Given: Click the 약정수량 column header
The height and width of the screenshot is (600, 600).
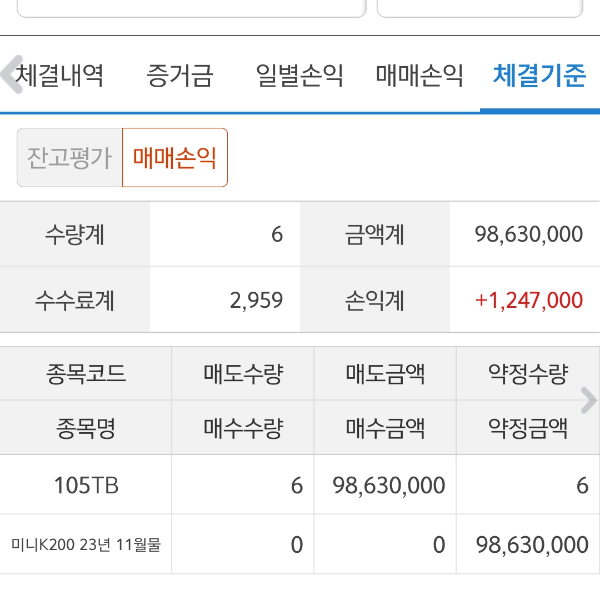Looking at the screenshot, I should click(x=527, y=375).
